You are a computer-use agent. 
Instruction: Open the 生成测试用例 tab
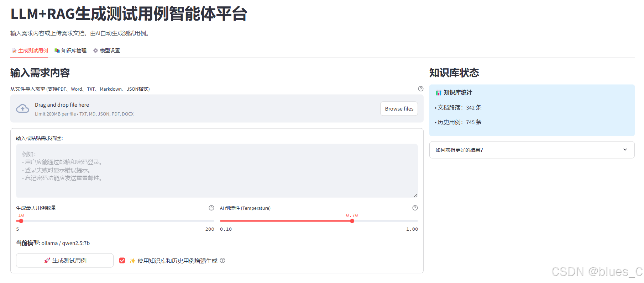point(30,51)
